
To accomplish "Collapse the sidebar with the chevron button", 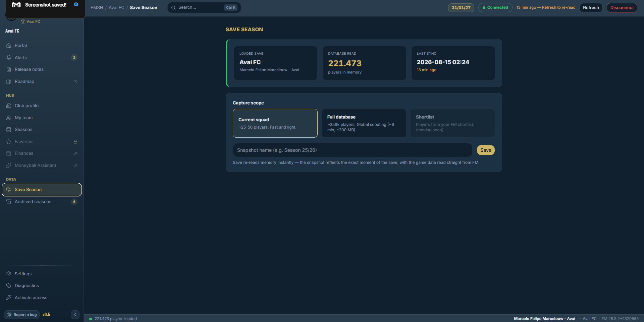I will click(x=75, y=315).
